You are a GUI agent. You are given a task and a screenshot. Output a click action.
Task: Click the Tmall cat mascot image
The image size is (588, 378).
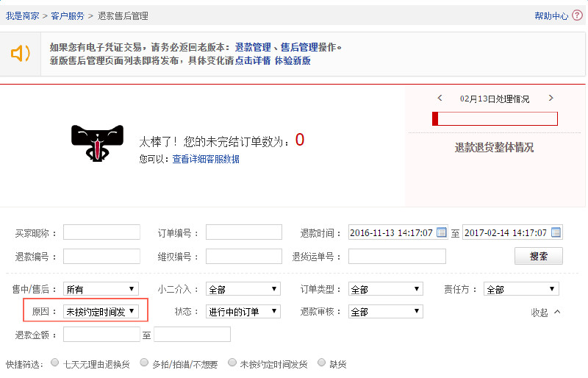click(96, 143)
